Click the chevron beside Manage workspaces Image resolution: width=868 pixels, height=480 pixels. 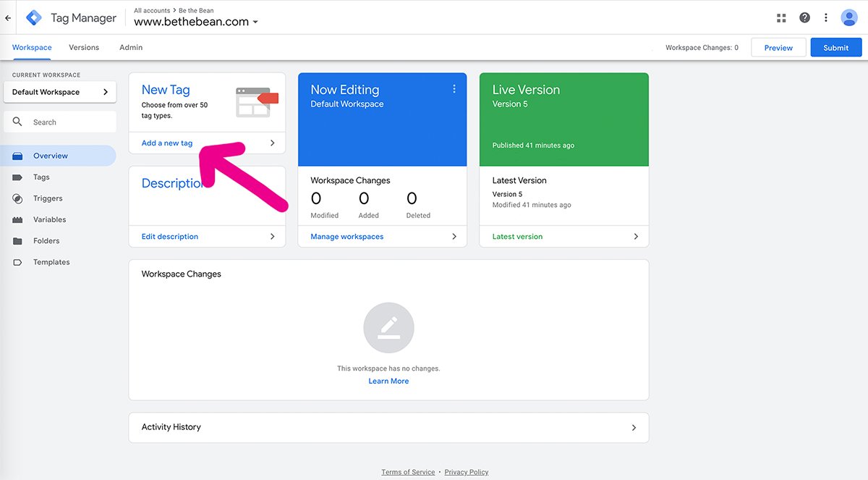tap(454, 237)
